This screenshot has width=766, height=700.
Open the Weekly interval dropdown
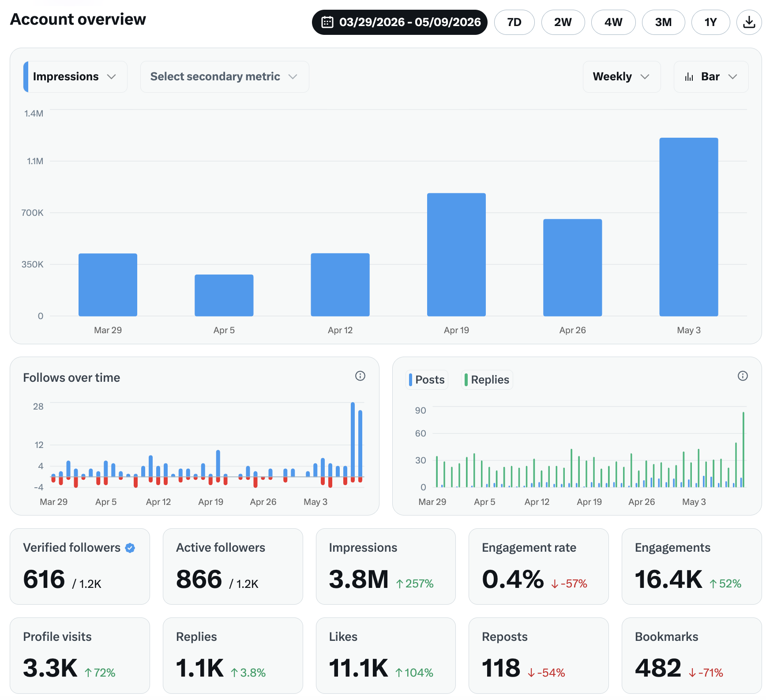621,77
